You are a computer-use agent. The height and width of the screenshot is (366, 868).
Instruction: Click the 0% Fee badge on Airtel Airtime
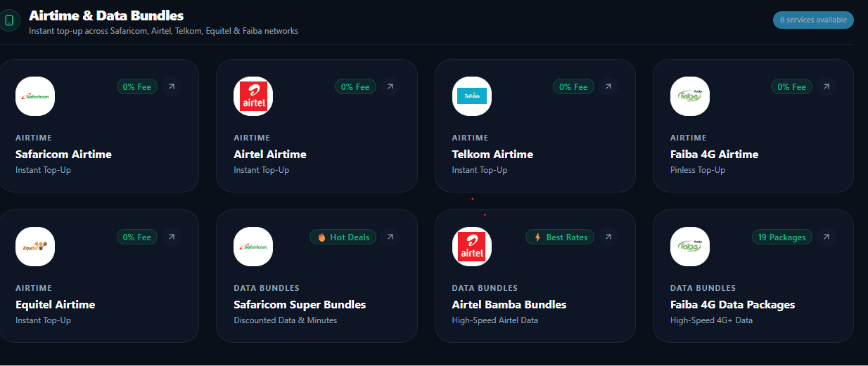(355, 86)
